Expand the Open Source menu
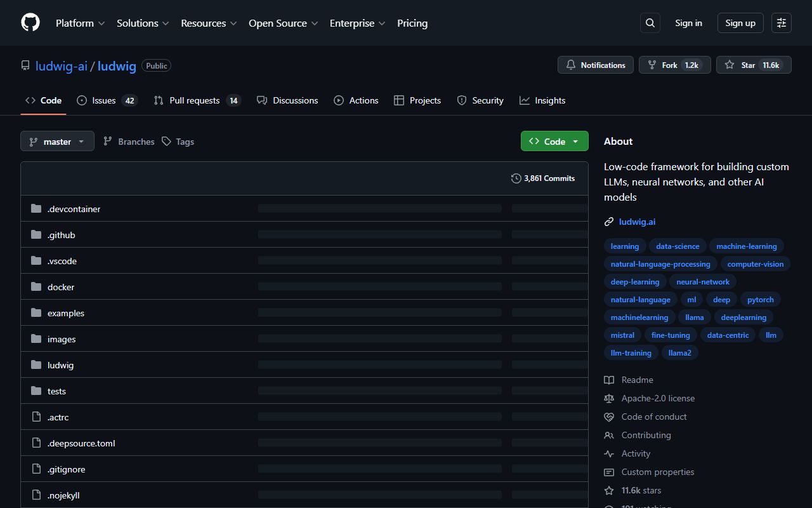 click(283, 23)
